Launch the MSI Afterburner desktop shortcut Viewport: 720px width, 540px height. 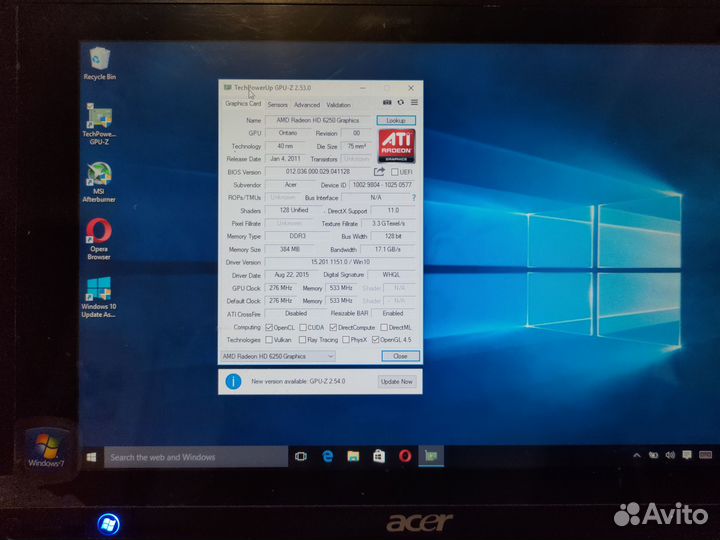pos(99,182)
